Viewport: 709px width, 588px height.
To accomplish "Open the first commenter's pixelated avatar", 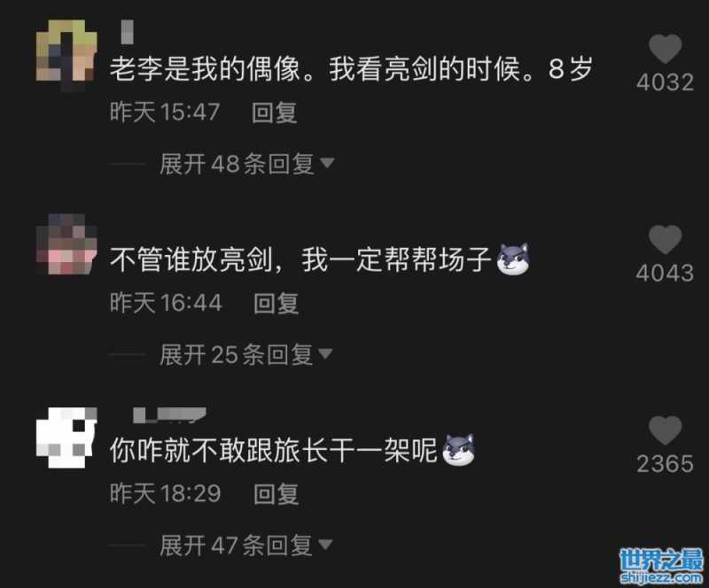I will [x=66, y=51].
